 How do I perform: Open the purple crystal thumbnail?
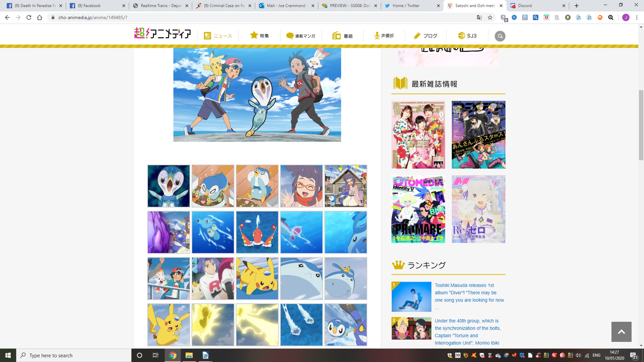tap(169, 232)
